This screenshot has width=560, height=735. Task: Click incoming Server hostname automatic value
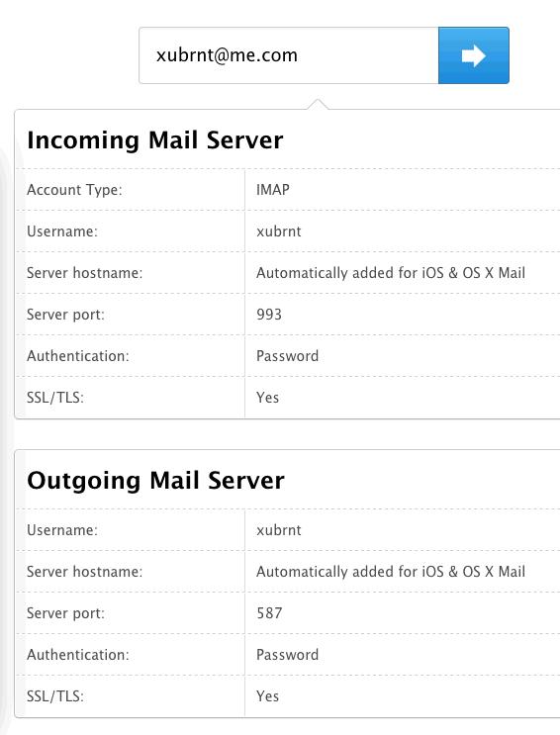(391, 273)
